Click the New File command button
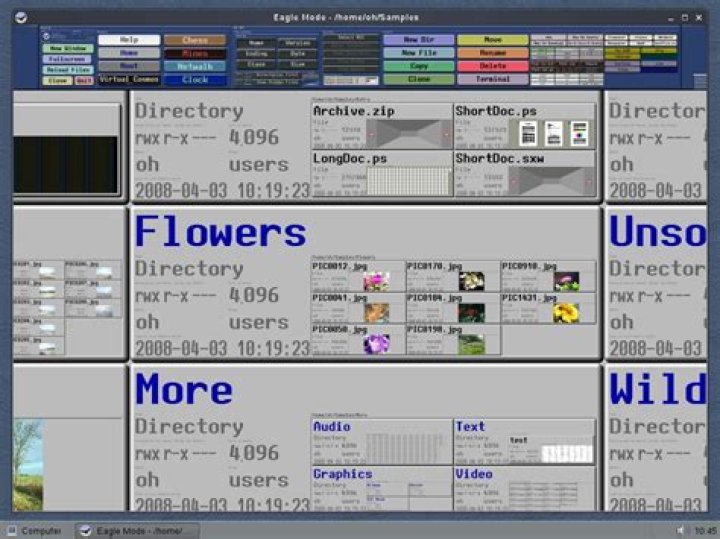Image resolution: width=720 pixels, height=539 pixels. coord(419,53)
